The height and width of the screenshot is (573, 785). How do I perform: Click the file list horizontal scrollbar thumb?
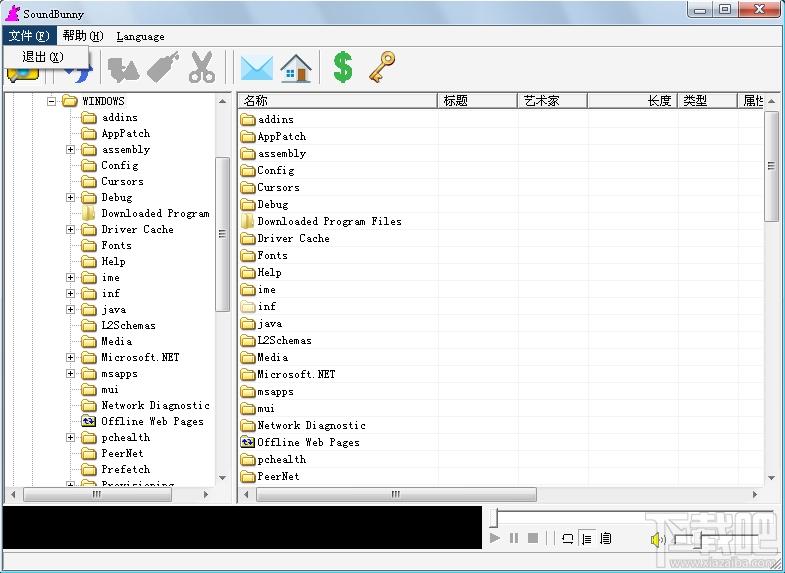396,494
